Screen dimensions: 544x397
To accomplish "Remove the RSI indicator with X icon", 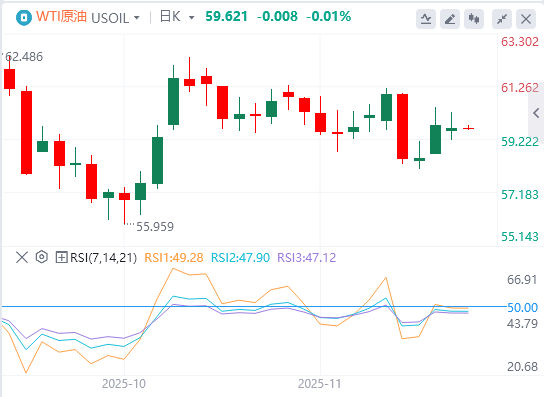I will tap(22, 257).
